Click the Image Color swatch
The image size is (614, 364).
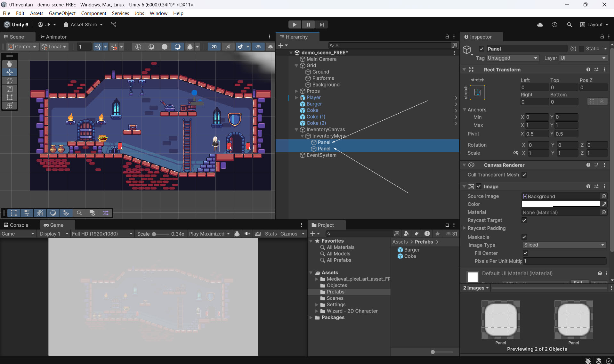(x=561, y=204)
